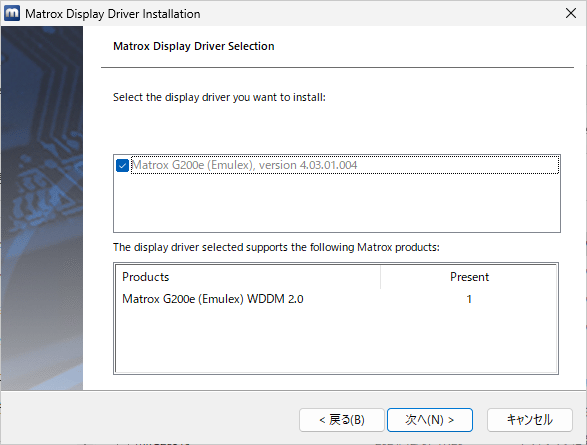
Task: Click the Matrox logo icon in title bar
Action: coord(12,13)
